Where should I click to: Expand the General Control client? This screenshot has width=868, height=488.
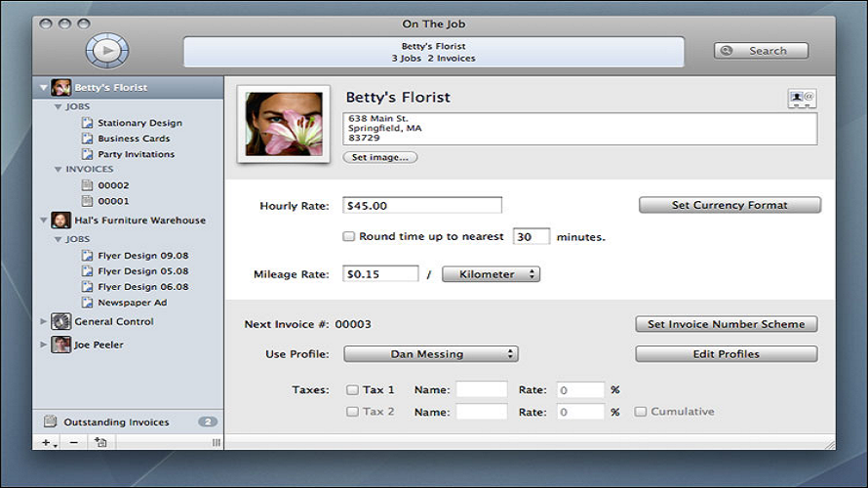point(43,321)
